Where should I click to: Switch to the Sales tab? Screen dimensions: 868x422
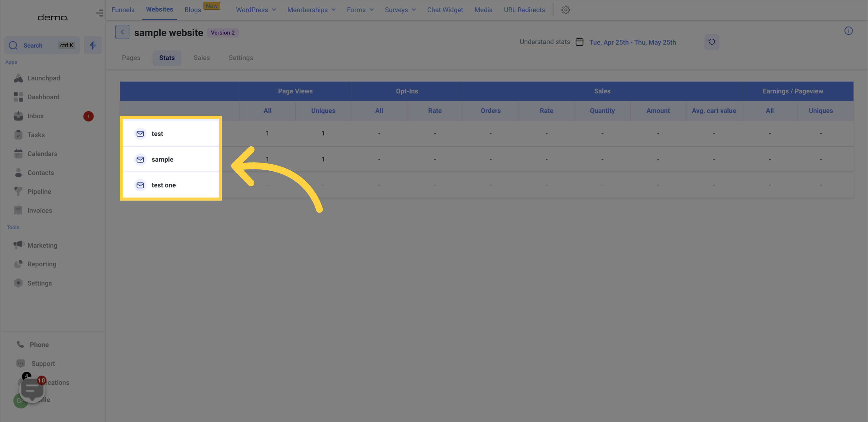click(201, 58)
